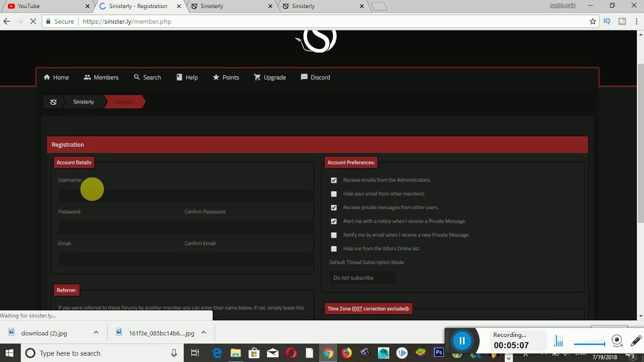Open the Members page
Viewport: 644px width, 362px height.
[101, 77]
